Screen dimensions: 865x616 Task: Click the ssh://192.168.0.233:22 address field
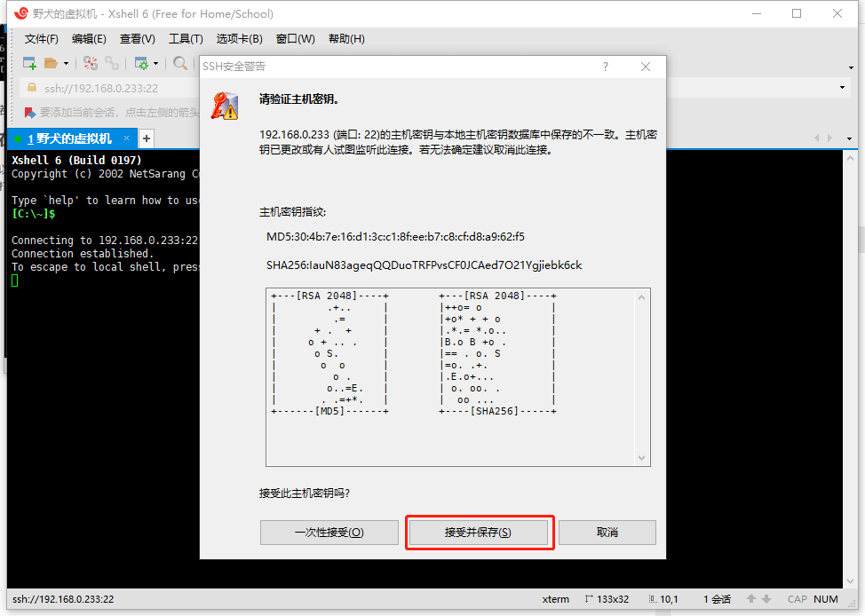click(x=101, y=88)
